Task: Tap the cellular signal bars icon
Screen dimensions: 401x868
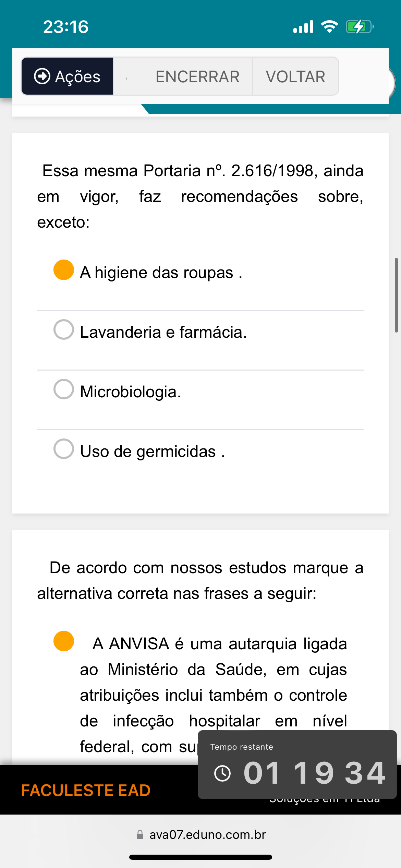Action: pos(303,27)
